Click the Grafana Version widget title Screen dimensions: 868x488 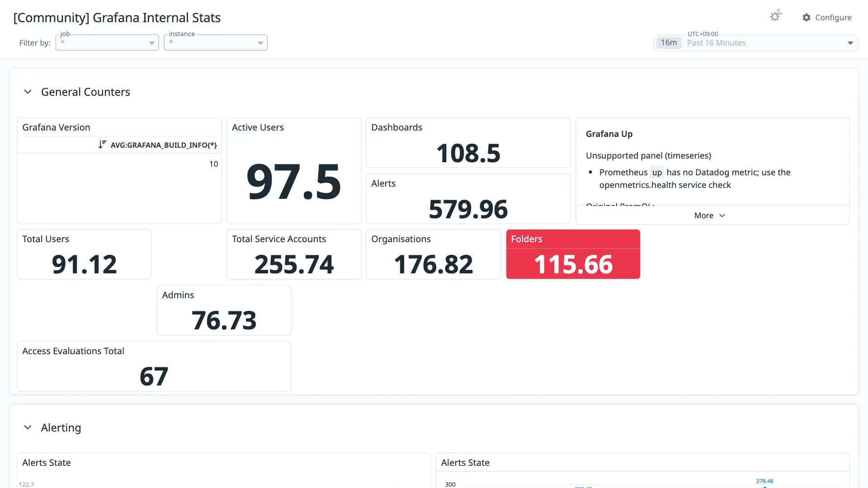coord(56,127)
